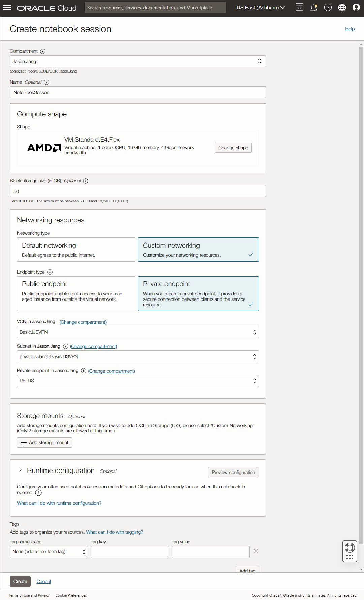Image resolution: width=364 pixels, height=600 pixels.
Task: Open What can I do with tagging link
Action: click(115, 532)
